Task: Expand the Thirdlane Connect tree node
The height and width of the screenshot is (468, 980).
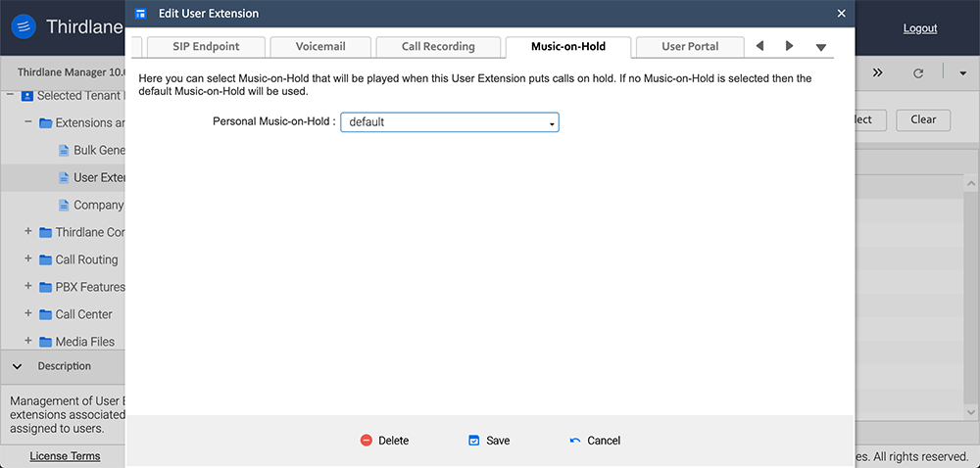Action: coord(28,231)
